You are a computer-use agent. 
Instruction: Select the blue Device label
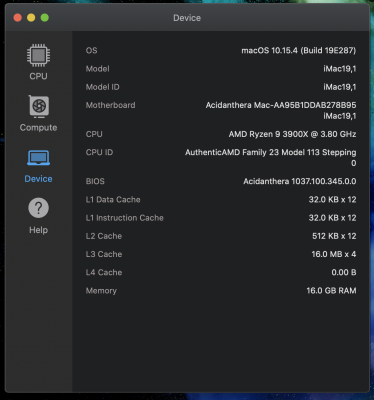coord(38,179)
